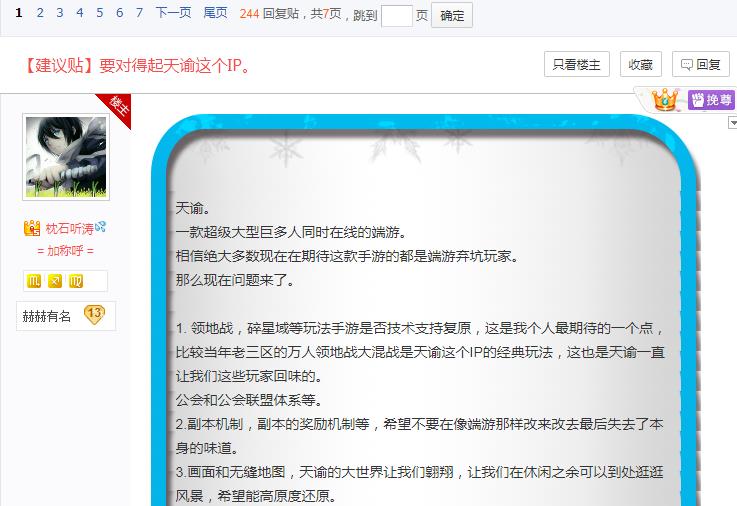Open the small dropdown arrow on the post
The width and height of the screenshot is (737, 506).
click(x=732, y=123)
